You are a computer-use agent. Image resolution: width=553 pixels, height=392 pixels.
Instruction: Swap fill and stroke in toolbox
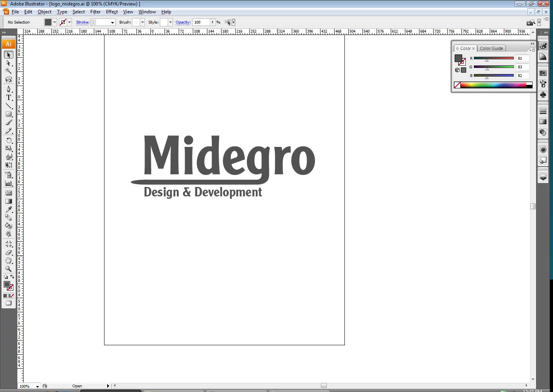(x=12, y=277)
